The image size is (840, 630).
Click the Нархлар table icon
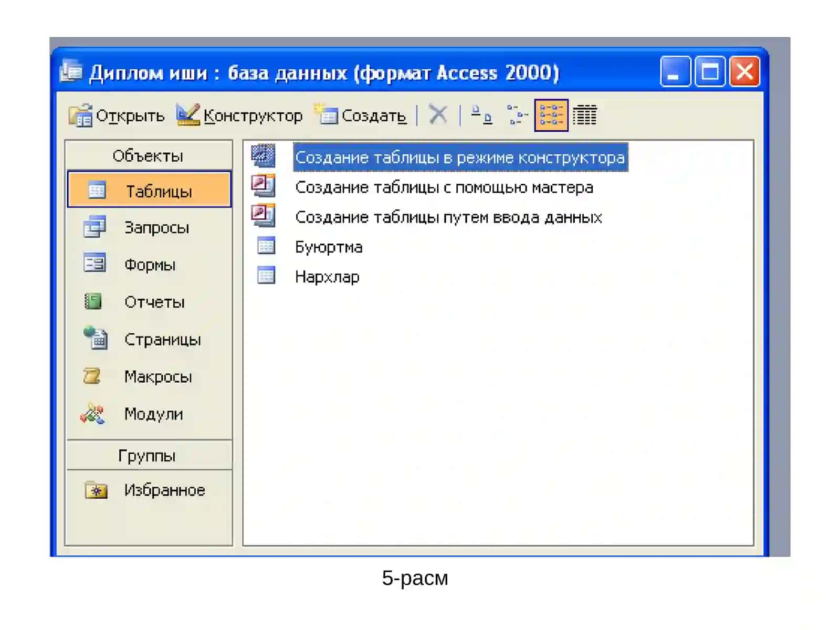click(266, 275)
